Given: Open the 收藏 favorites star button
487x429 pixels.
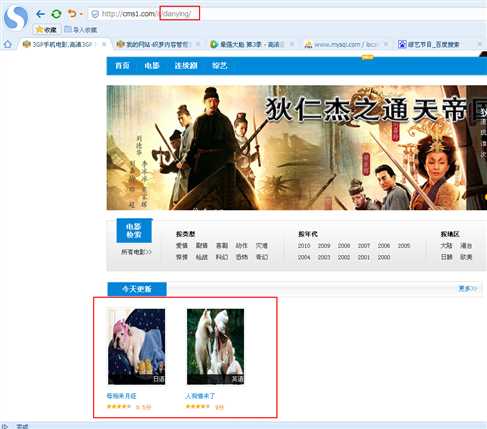Looking at the screenshot, I should [46, 30].
